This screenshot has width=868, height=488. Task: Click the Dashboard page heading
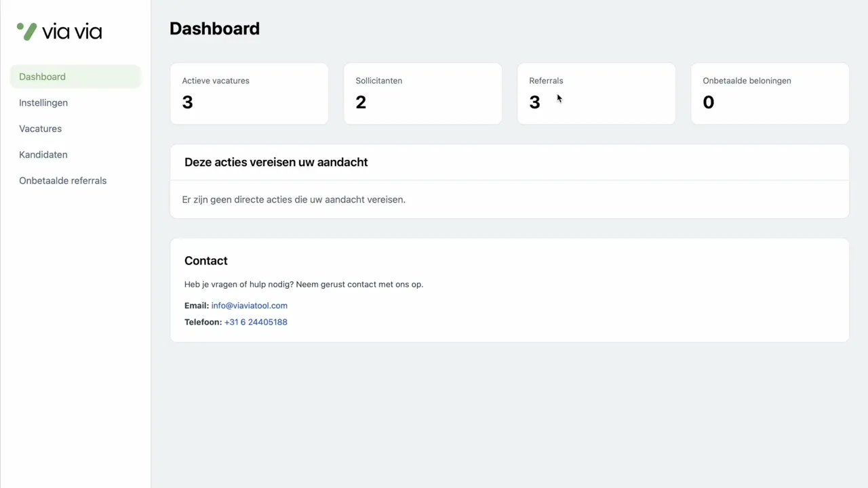click(x=214, y=28)
